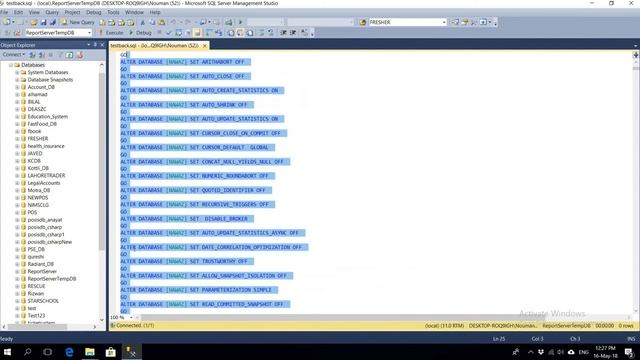
Task: Open the Connect dropdown in Object Explorer
Action: click(x=13, y=54)
